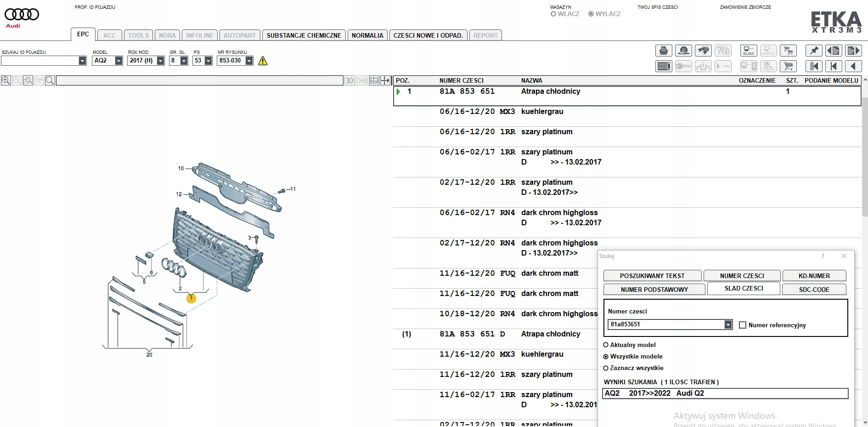Tick the Numer referencyjny checkbox
The width and height of the screenshot is (868, 427).
[743, 325]
